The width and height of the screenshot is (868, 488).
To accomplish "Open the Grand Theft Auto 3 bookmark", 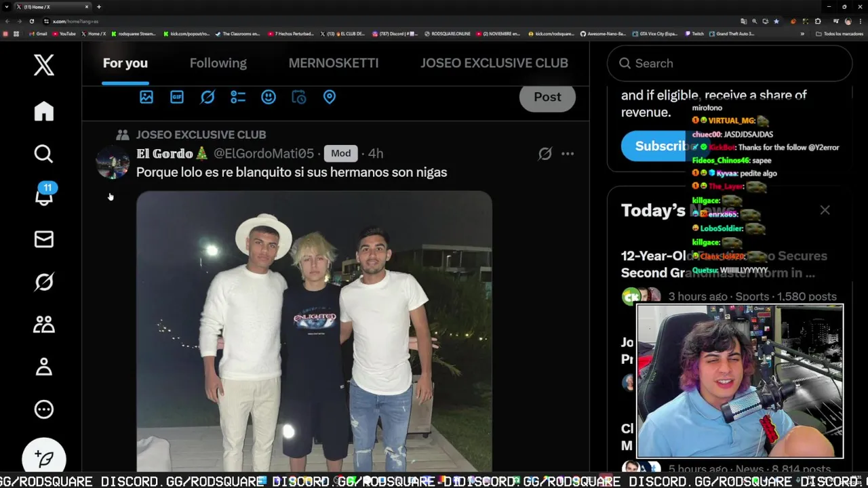I will [x=732, y=34].
